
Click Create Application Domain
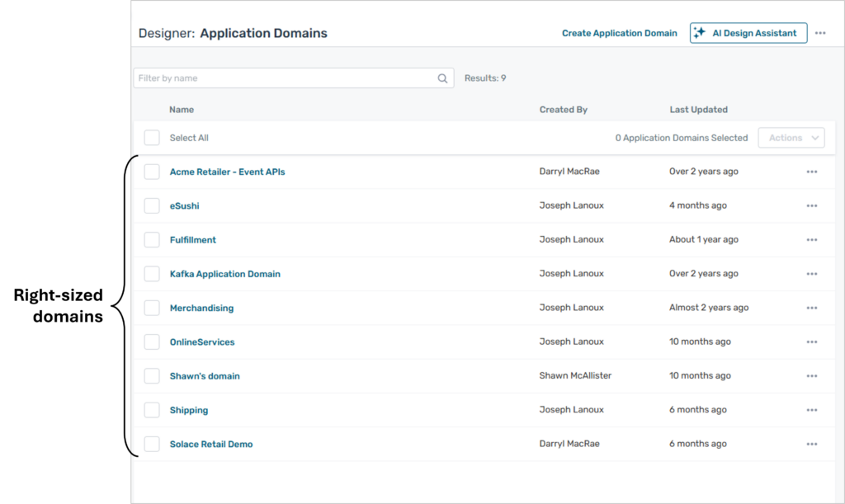coord(619,33)
